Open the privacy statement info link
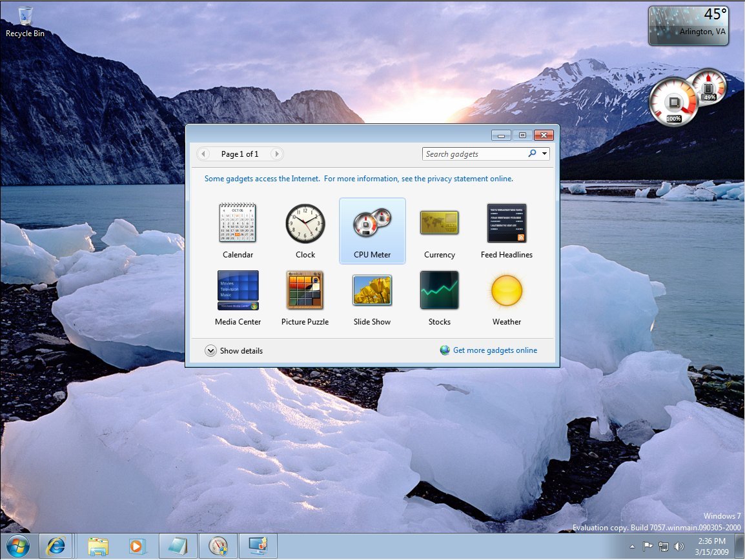The height and width of the screenshot is (560, 745). [358, 179]
